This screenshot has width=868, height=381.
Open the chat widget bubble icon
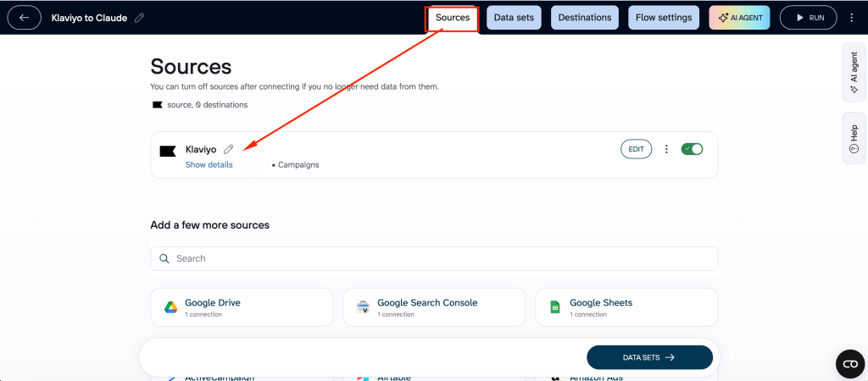[x=849, y=363]
